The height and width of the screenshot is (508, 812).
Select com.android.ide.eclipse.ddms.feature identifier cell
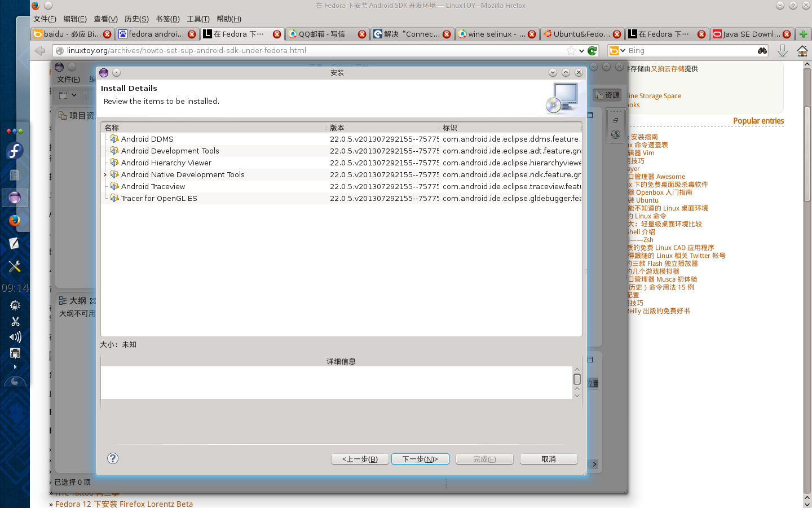(511, 139)
